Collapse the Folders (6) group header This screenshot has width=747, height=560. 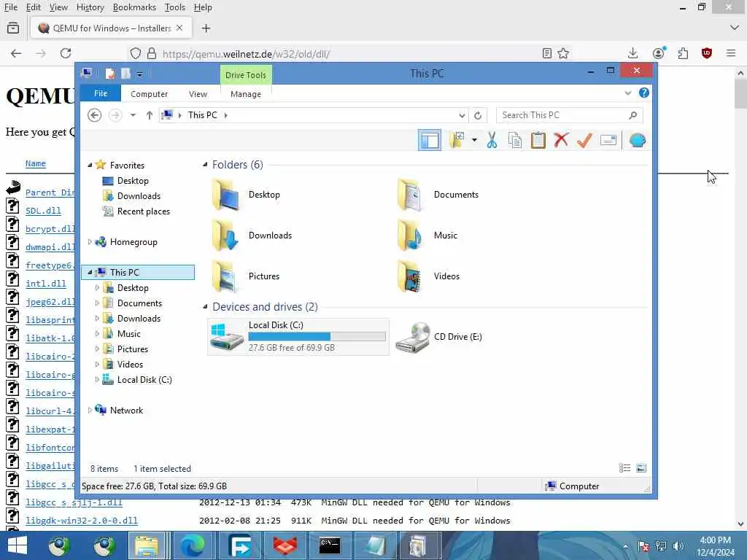click(205, 164)
